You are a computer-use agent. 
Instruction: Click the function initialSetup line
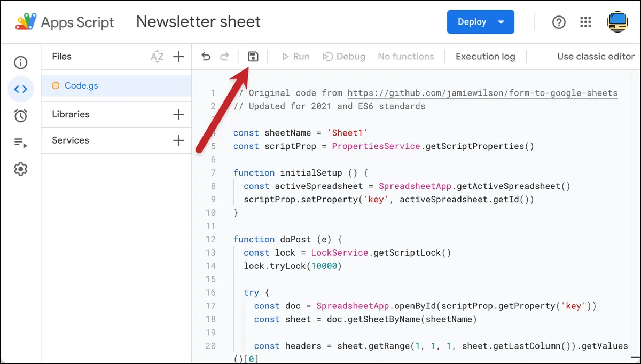coord(301,173)
